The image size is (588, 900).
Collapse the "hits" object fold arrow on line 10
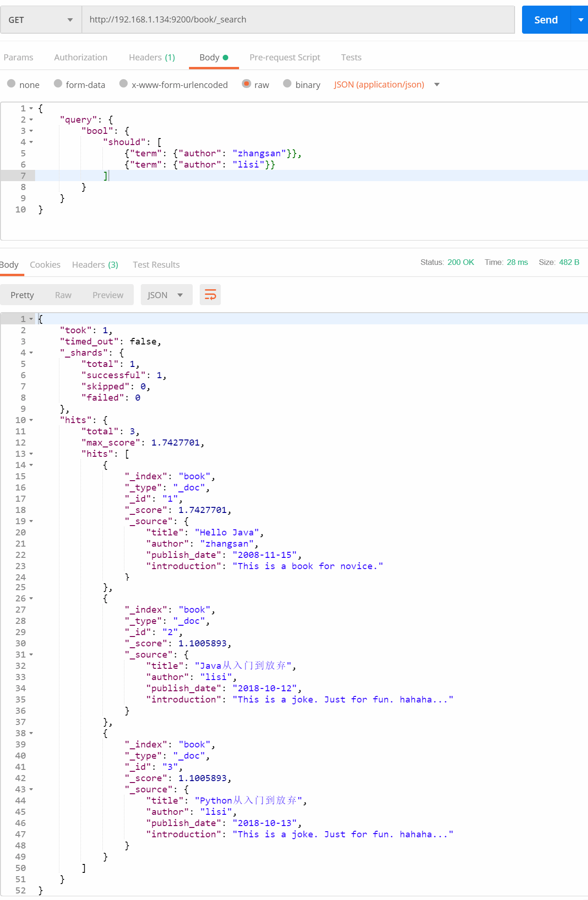click(31, 420)
